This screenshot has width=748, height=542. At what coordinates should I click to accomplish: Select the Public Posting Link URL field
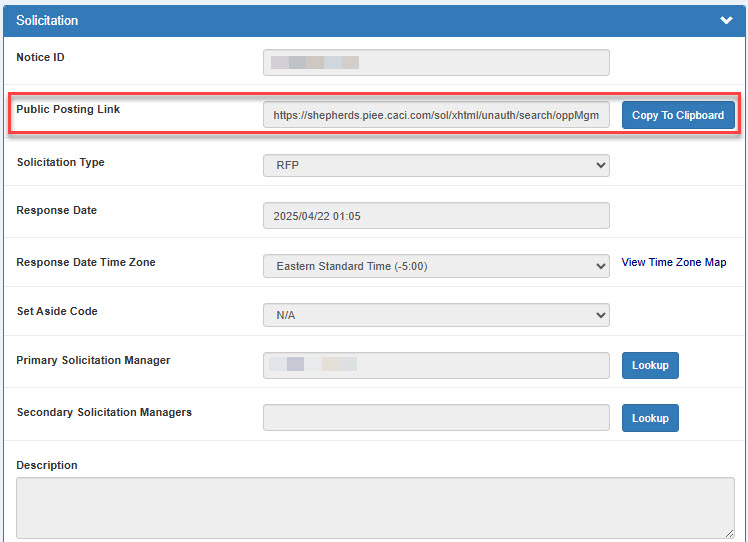tap(436, 115)
